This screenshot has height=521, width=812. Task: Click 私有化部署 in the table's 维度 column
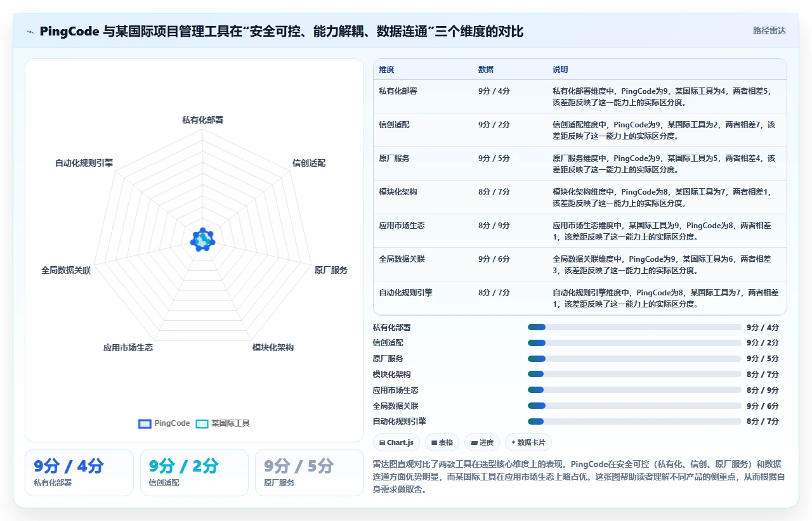pos(398,91)
